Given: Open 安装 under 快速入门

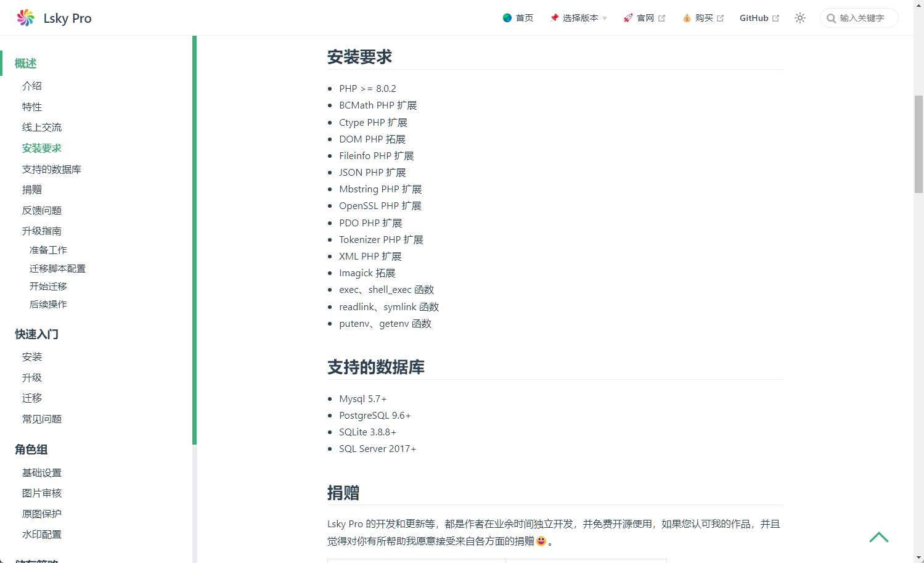Looking at the screenshot, I should click(x=32, y=356).
